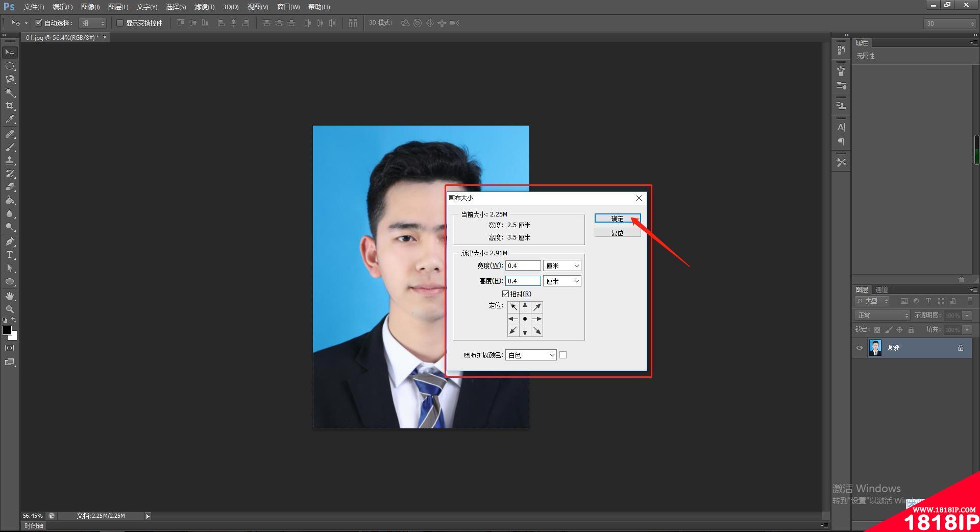Screen dimensions: 980x532
Task: Select the Brush tool
Action: pos(10,147)
